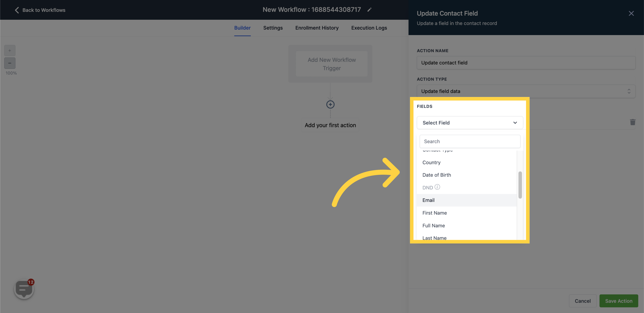Select Country from the field list

[x=467, y=162]
